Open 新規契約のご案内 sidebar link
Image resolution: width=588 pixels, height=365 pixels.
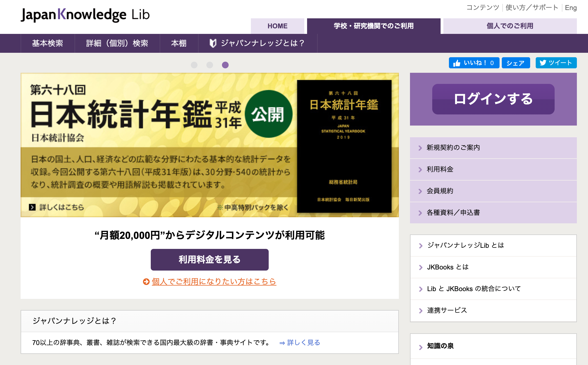coord(493,148)
